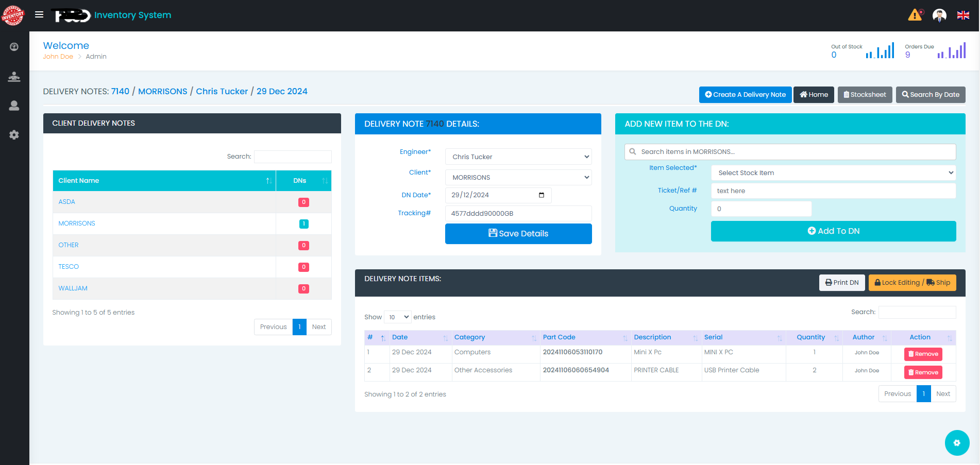Open the hamburger menu in the top bar
Image resolution: width=980 pixels, height=465 pixels.
[x=39, y=15]
